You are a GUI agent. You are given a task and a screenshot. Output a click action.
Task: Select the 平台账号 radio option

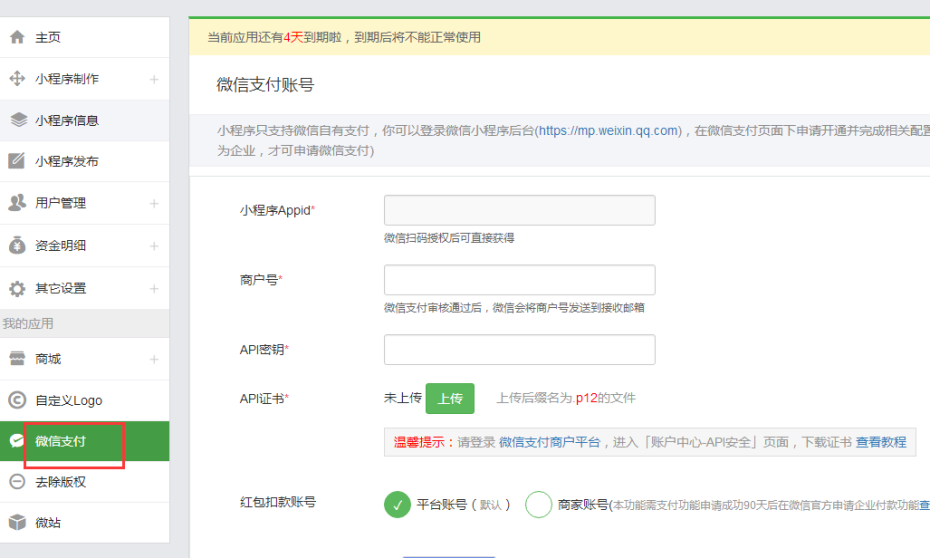[397, 505]
